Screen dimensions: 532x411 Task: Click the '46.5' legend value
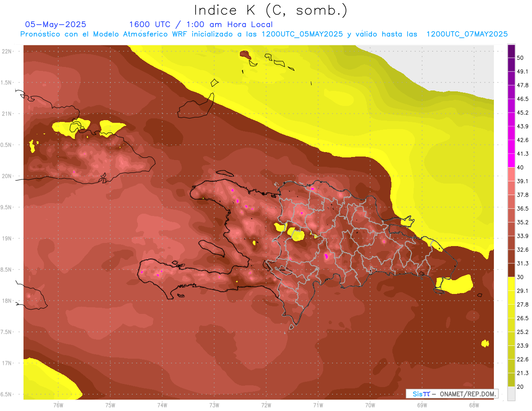point(522,99)
